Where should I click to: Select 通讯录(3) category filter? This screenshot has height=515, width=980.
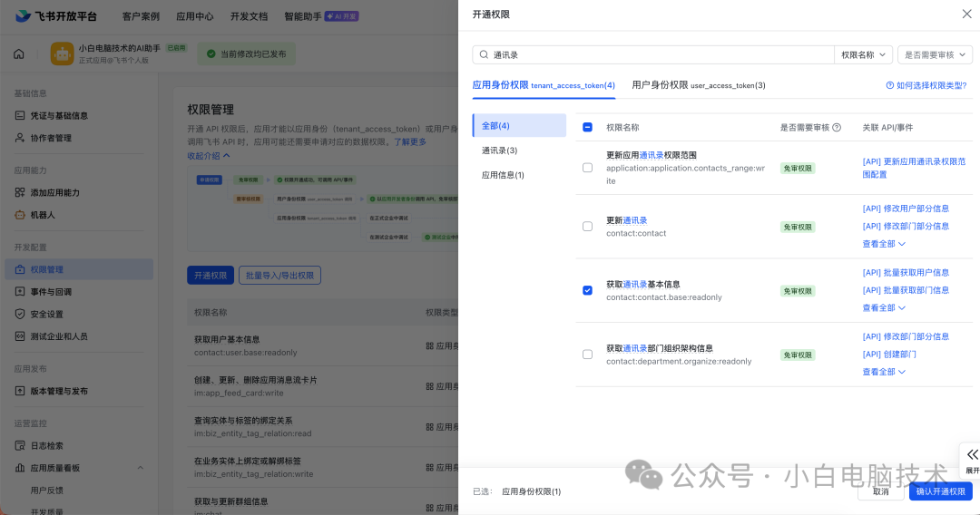pyautogui.click(x=499, y=151)
